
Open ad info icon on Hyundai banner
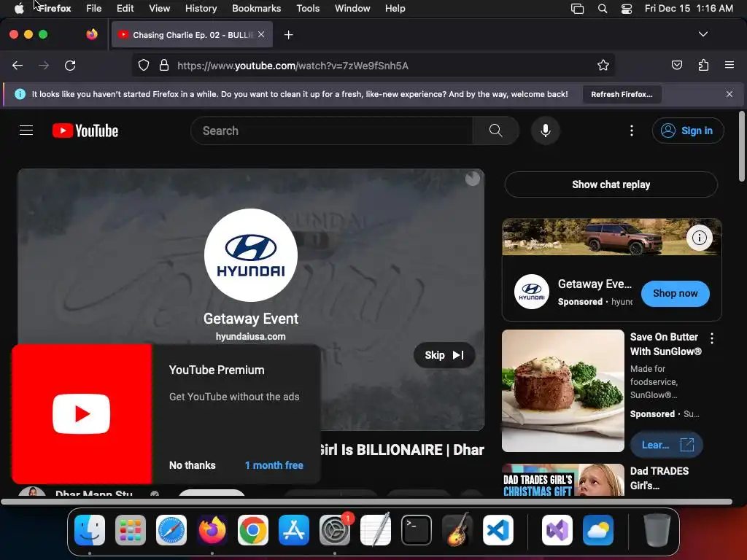(699, 238)
